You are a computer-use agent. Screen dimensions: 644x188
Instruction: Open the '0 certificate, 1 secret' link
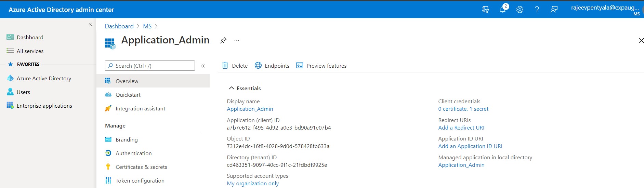pyautogui.click(x=463, y=109)
